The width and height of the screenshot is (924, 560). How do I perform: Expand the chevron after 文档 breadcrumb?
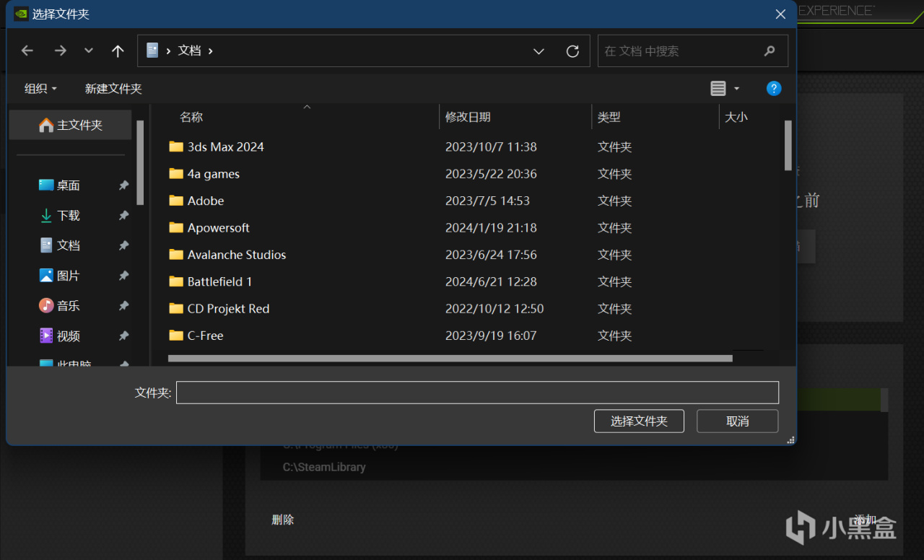[x=210, y=51]
